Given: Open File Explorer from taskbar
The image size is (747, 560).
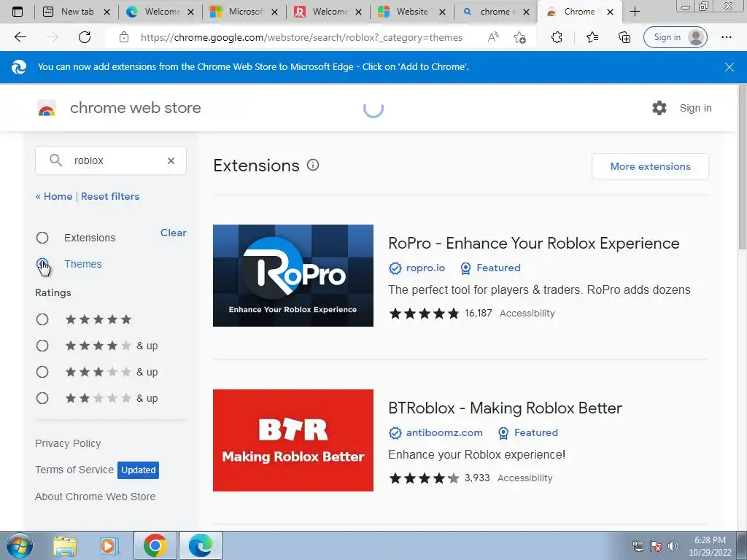Looking at the screenshot, I should pos(65,546).
